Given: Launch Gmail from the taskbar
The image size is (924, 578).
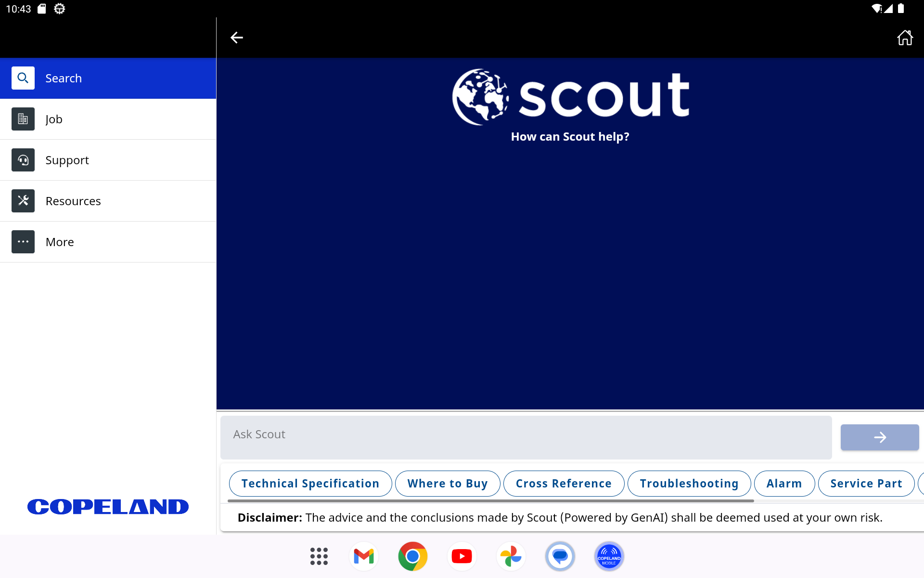Looking at the screenshot, I should (364, 556).
